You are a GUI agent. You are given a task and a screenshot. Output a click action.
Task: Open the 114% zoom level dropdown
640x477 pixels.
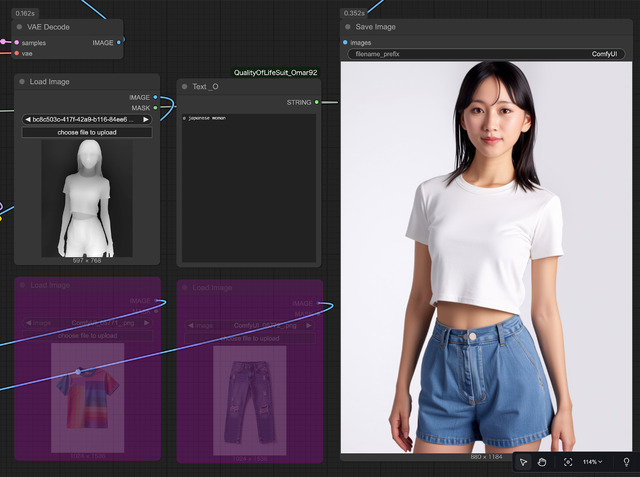point(593,462)
